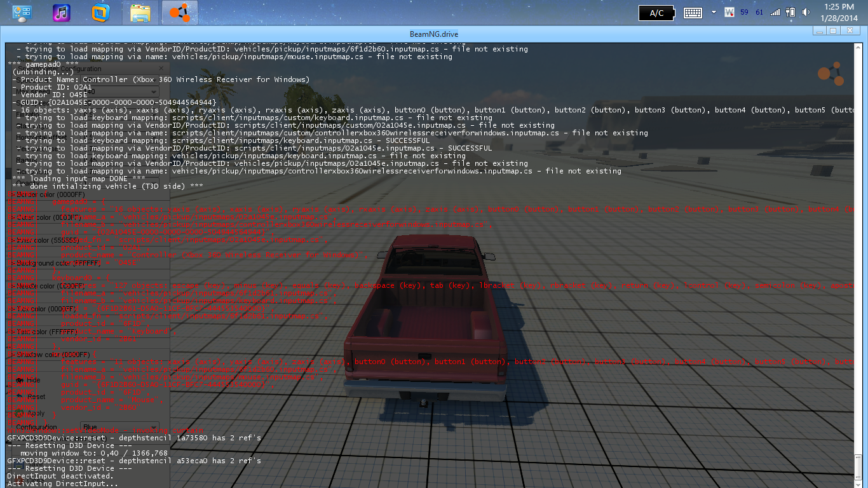Screen dimensions: 868x488
Task: Launch the music note app icon
Action: [x=61, y=12]
